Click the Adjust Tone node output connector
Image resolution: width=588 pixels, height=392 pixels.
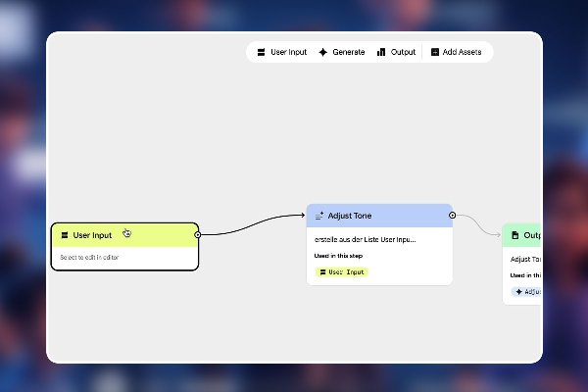pyautogui.click(x=452, y=216)
